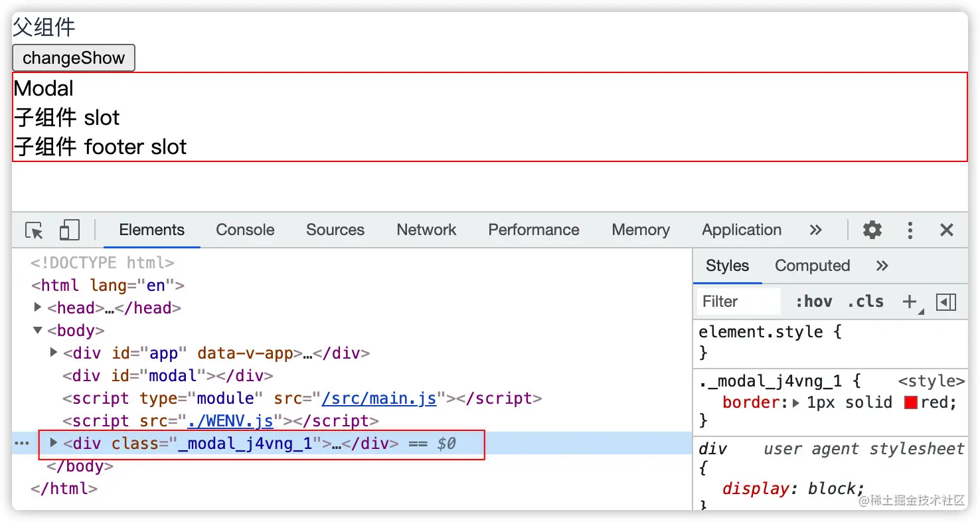Viewport: 980px width, 522px height.
Task: Show more DevTools tabs chevron
Action: (816, 230)
